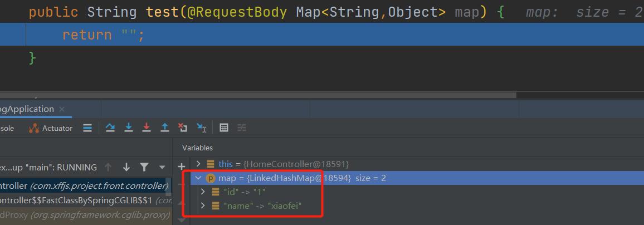Click the Step Over debug icon

coord(110,128)
